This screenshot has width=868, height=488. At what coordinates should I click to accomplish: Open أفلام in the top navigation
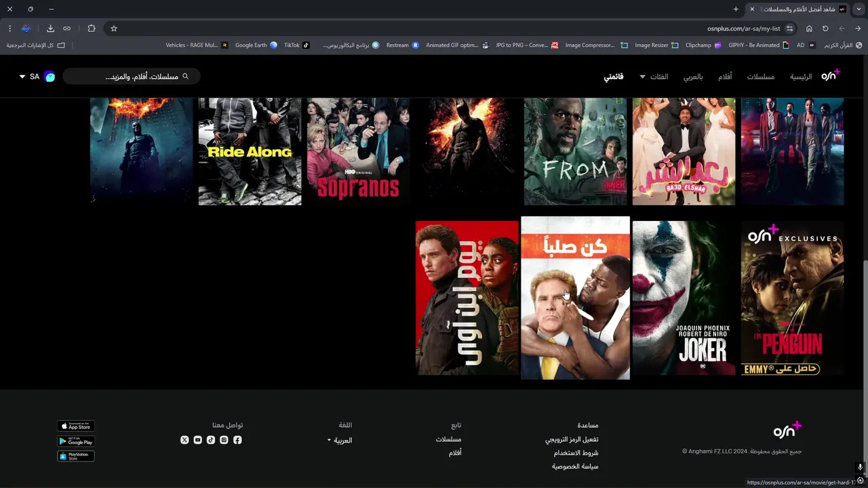coord(726,77)
